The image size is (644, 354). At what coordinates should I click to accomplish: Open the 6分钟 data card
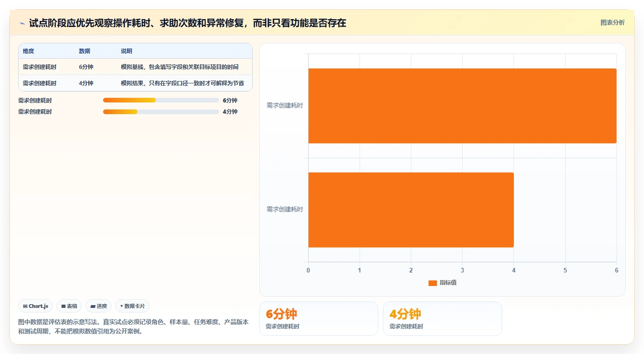click(x=319, y=319)
